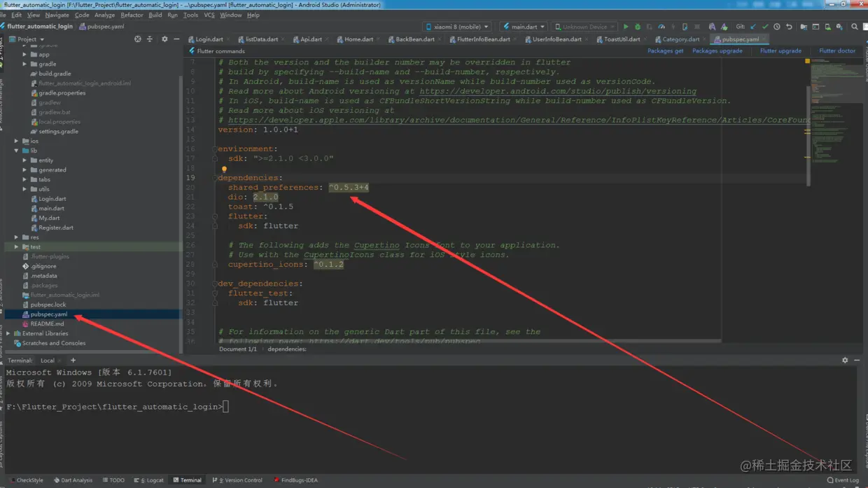868x488 pixels.
Task: Click the yellow warning marker on the editor's right edge
Action: pos(807,61)
